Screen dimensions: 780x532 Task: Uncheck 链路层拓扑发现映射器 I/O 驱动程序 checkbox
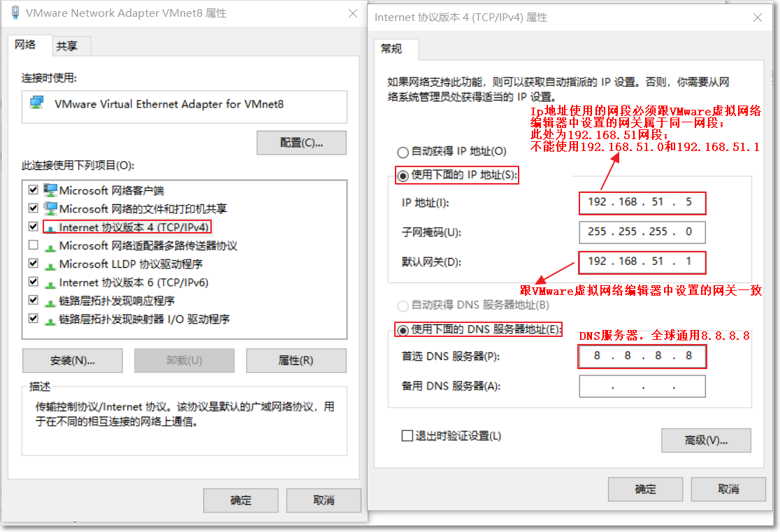(34, 319)
